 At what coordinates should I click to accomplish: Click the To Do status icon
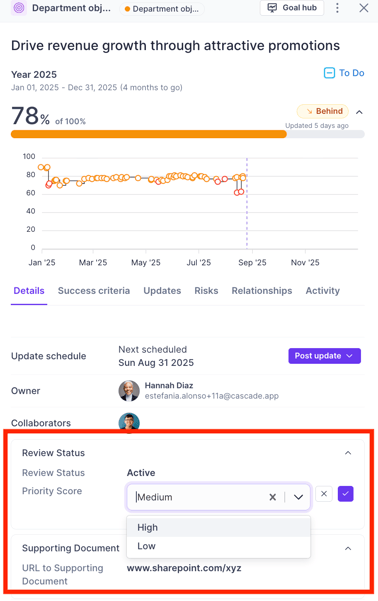(329, 73)
